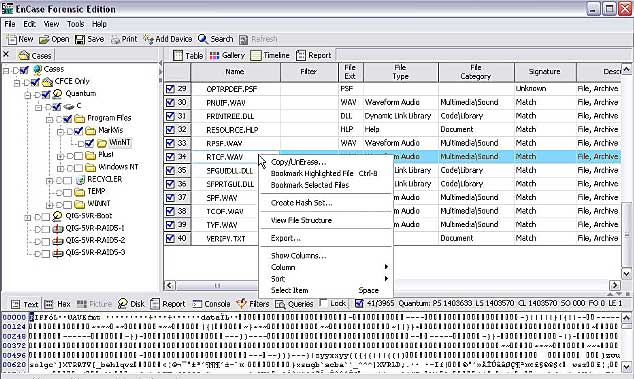Screen dimensions: 634x379
Task: Toggle the Program Files tree checkbox
Action: (68, 119)
